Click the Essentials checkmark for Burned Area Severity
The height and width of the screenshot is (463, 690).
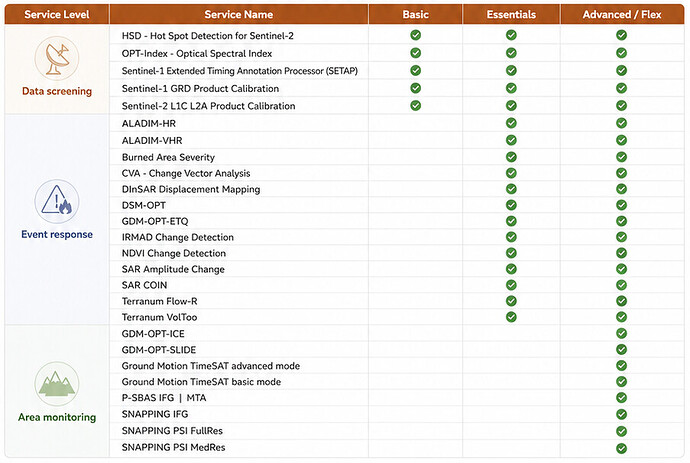pyautogui.click(x=511, y=157)
